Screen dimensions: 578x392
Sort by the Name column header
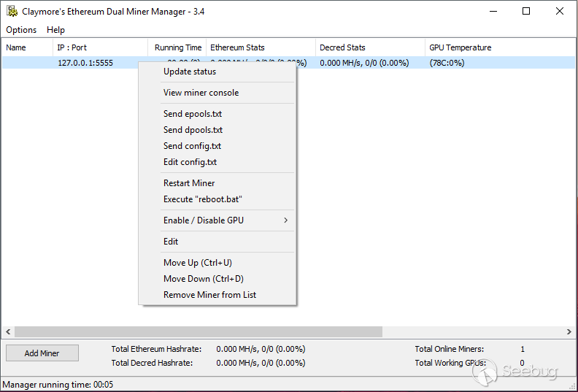(27, 47)
